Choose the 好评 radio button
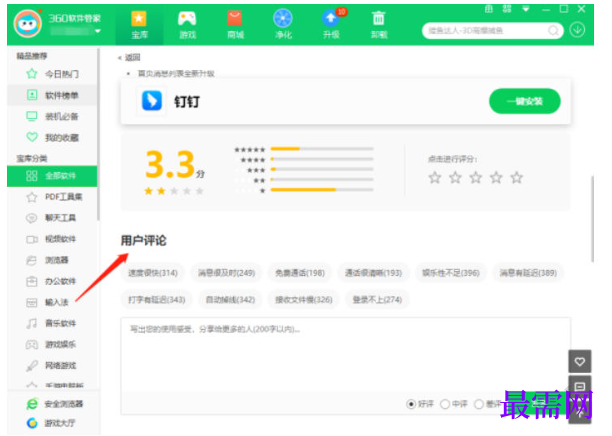 (x=411, y=404)
